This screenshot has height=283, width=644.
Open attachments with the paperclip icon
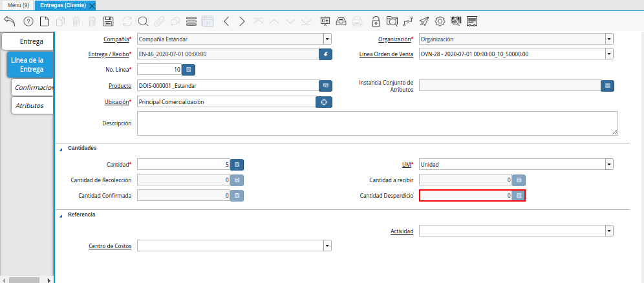[x=159, y=21]
